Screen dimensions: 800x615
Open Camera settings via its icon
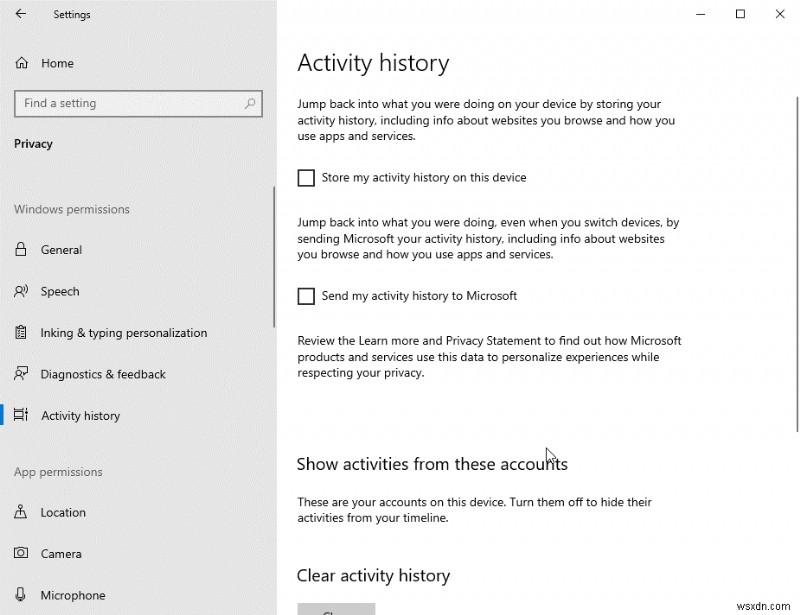[22, 553]
